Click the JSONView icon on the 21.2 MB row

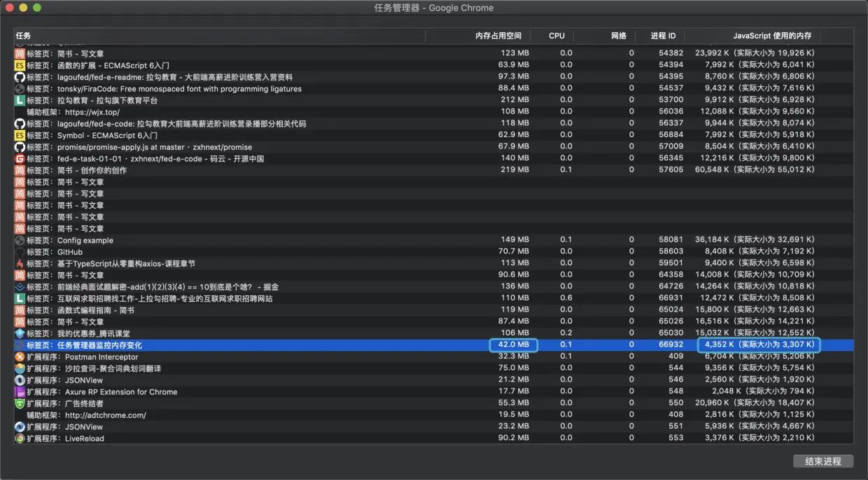coord(20,380)
